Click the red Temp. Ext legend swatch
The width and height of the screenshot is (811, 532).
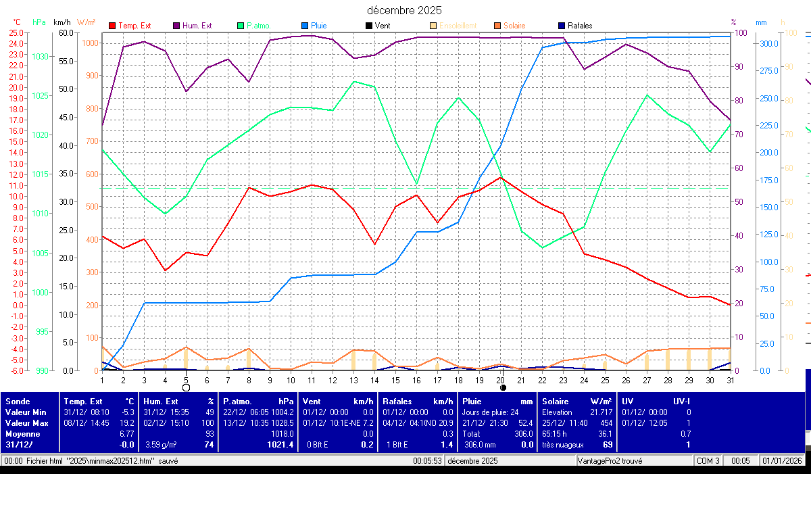tap(112, 26)
